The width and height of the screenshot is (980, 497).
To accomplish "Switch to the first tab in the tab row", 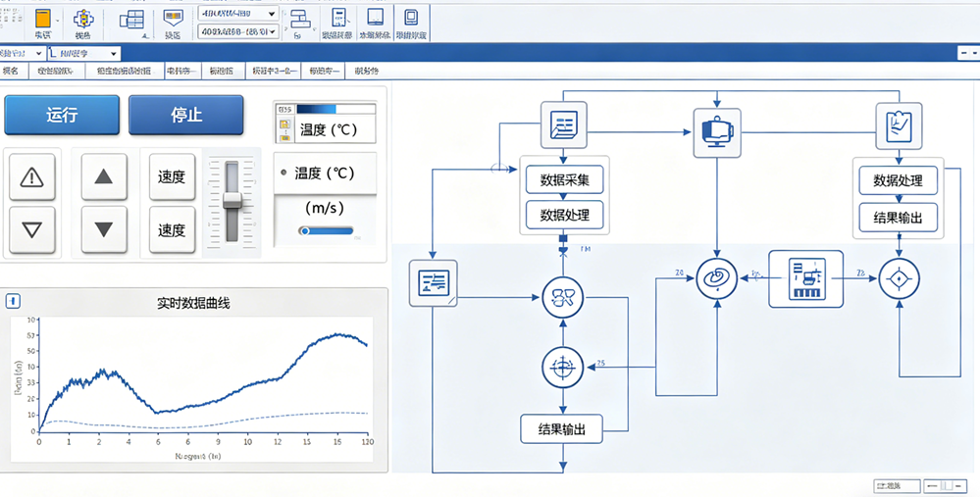I will [11, 71].
